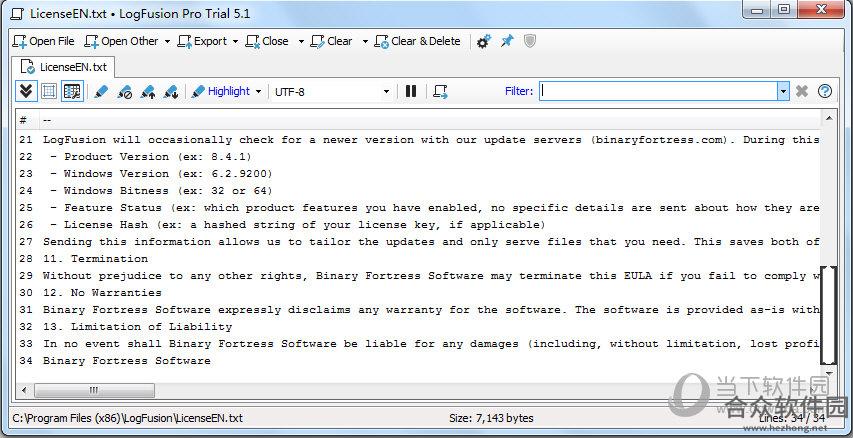Toggle the column parsing view icon
The height and width of the screenshot is (438, 853).
(72, 91)
